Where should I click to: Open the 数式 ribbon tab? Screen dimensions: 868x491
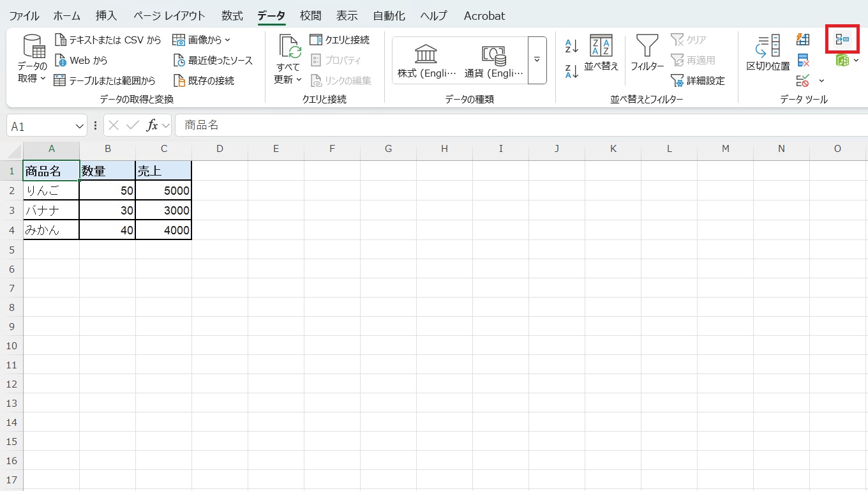232,15
